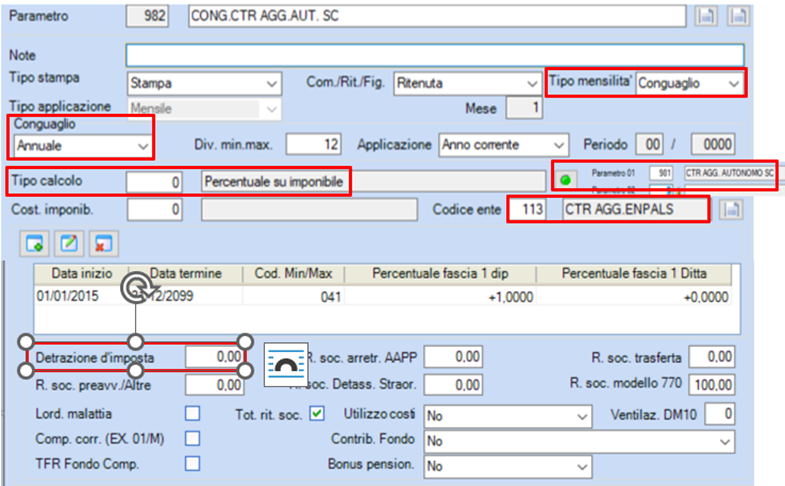Open the Tipo mensilita' Conguaglio dropdown
Viewport: 785px width, 486px height.
coord(689,83)
